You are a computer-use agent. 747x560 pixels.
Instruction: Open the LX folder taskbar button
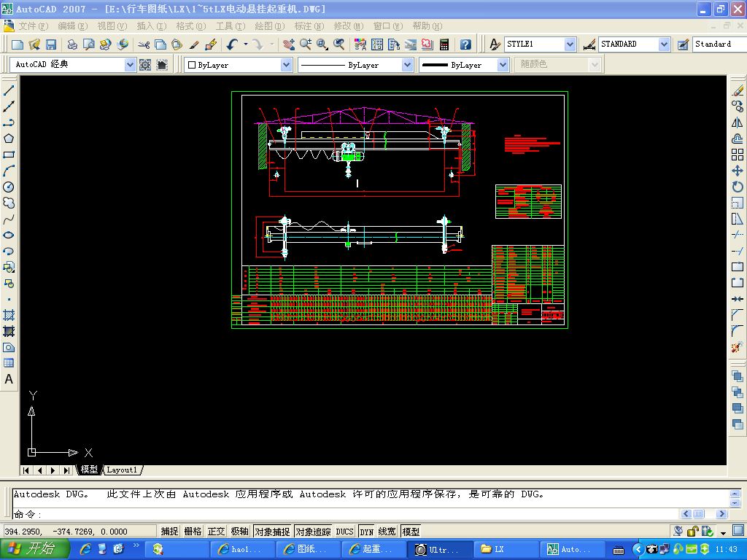coord(505,549)
